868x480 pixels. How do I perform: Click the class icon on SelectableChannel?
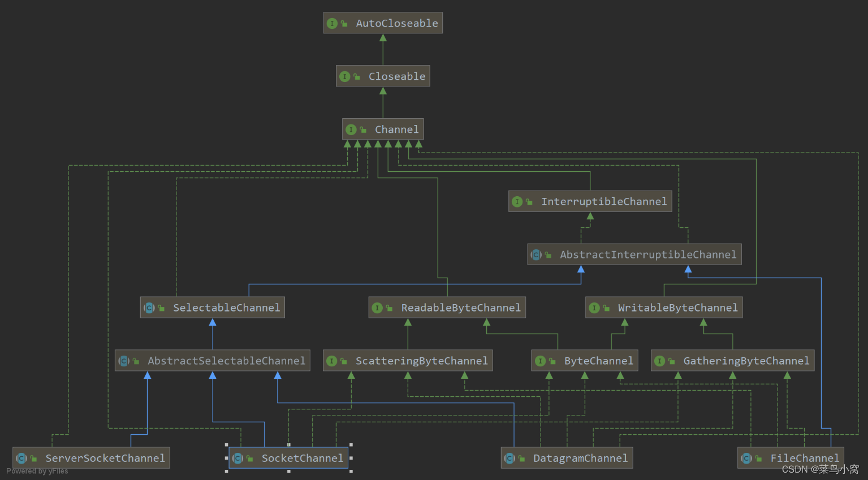tap(149, 308)
